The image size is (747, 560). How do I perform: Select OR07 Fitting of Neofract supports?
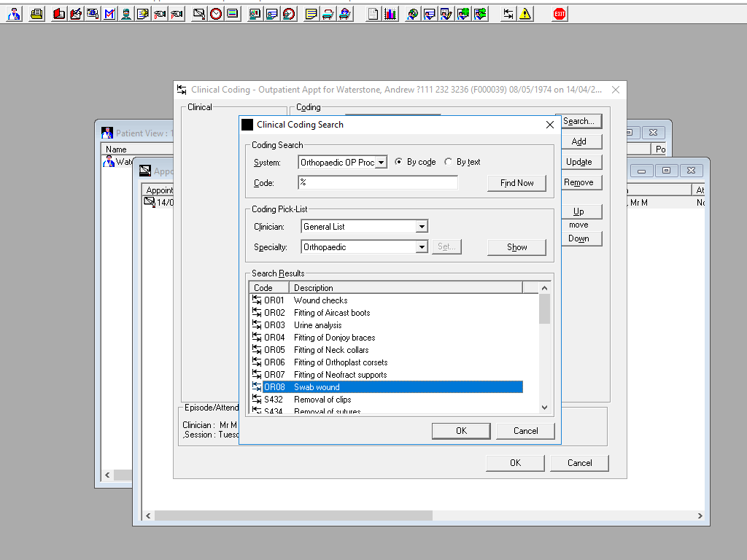pos(387,375)
